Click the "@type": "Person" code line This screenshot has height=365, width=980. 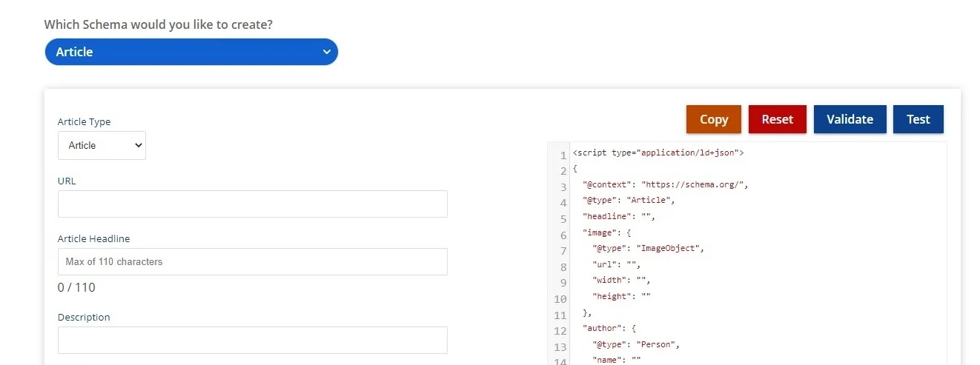point(636,344)
